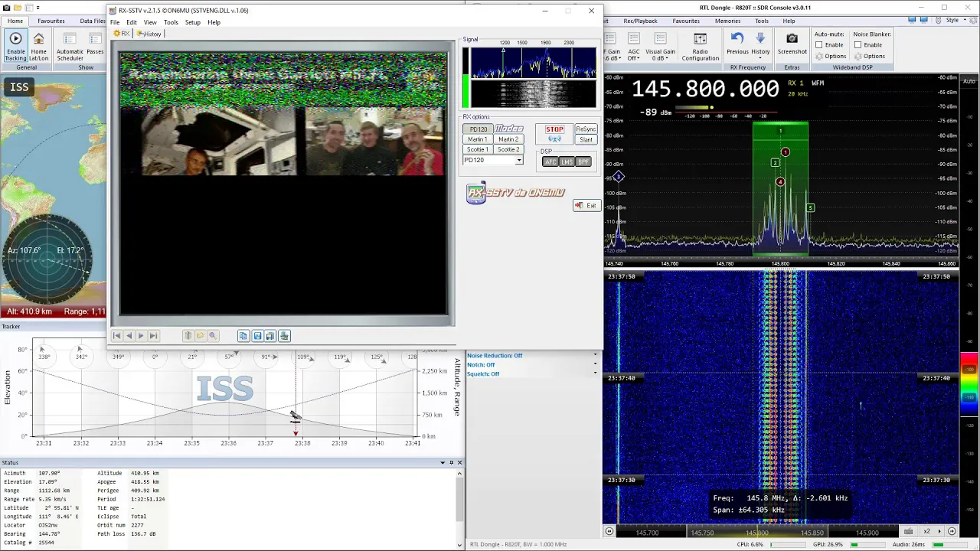This screenshot has width=980, height=551.
Task: Toggle the LMS DSP filter
Action: pyautogui.click(x=567, y=162)
